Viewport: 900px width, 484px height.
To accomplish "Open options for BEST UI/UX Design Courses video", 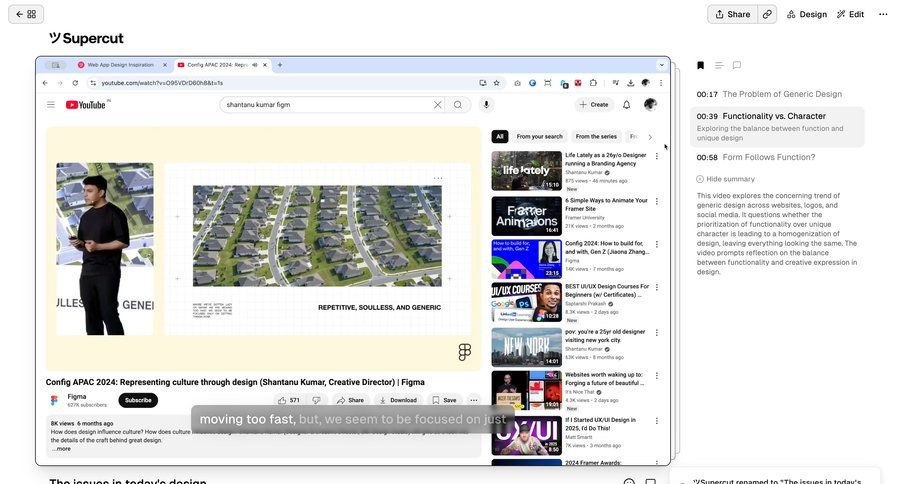I will 657,287.
